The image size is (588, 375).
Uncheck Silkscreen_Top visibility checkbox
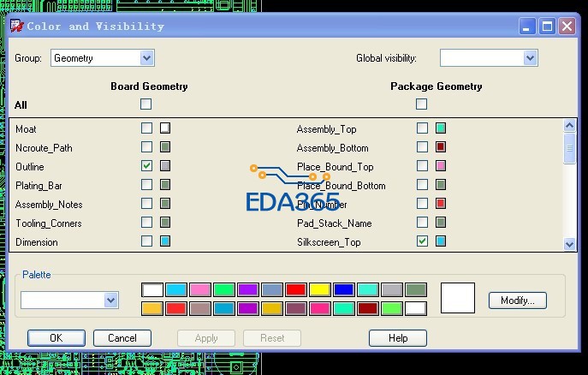(422, 241)
